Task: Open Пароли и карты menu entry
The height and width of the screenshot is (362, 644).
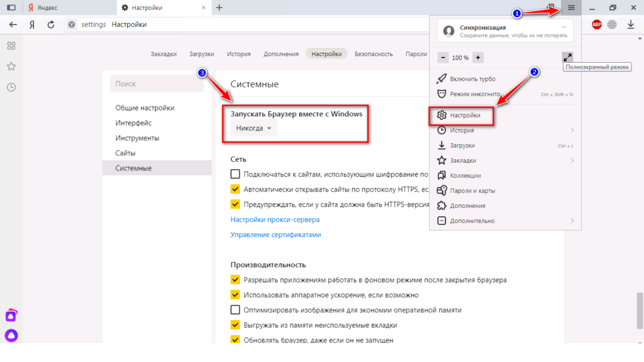Action: click(505, 190)
